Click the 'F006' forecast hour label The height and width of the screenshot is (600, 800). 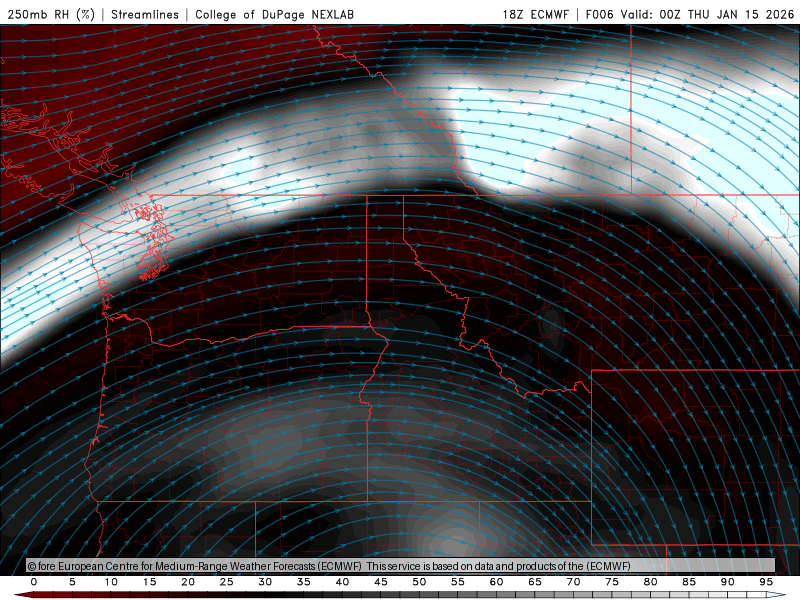pos(599,14)
